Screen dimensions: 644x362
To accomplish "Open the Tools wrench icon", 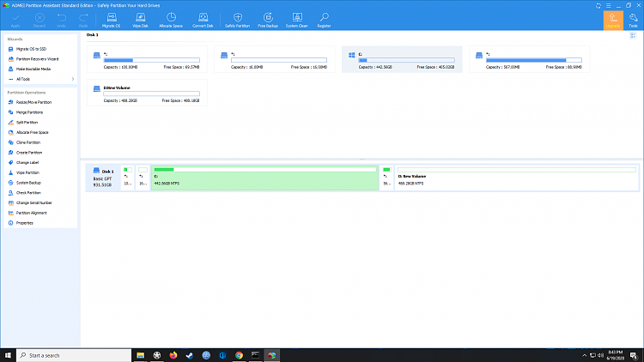I will click(x=634, y=20).
